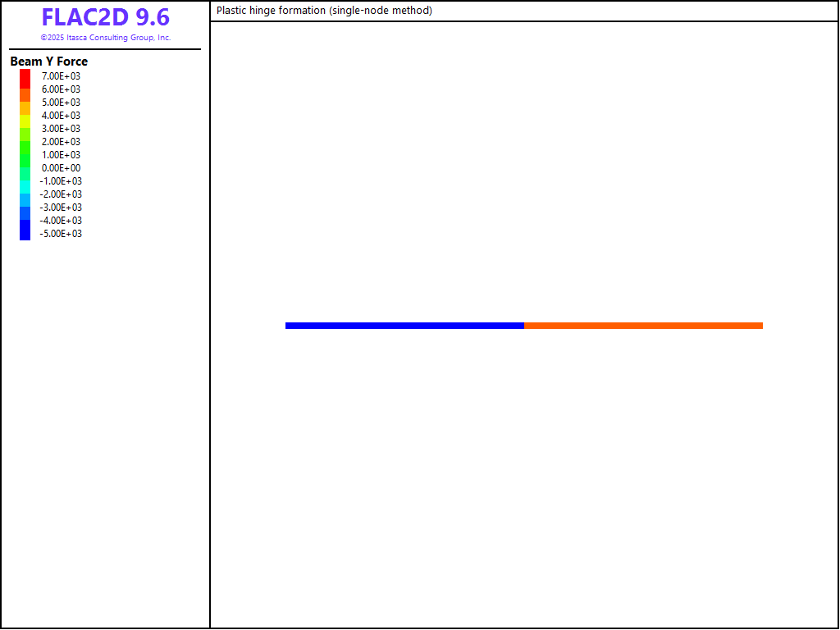Screen dimensions: 840x630
Task: Click the 3.00E+03 legend value label
Action: 62,129
